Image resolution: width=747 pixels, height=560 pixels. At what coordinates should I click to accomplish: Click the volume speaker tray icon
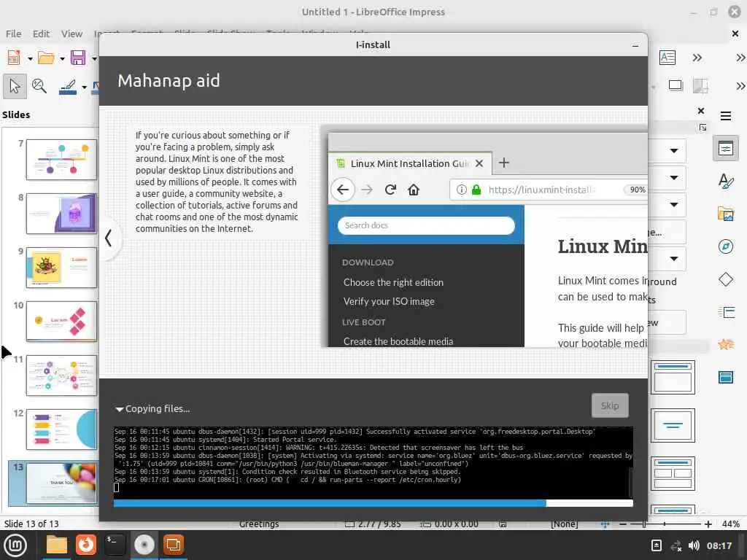click(694, 545)
